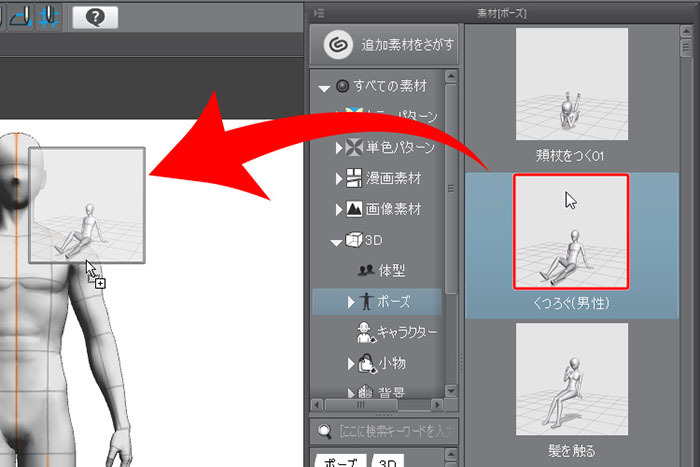Click the 小物 bag icon
This screenshot has width=700, height=467.
[x=367, y=363]
